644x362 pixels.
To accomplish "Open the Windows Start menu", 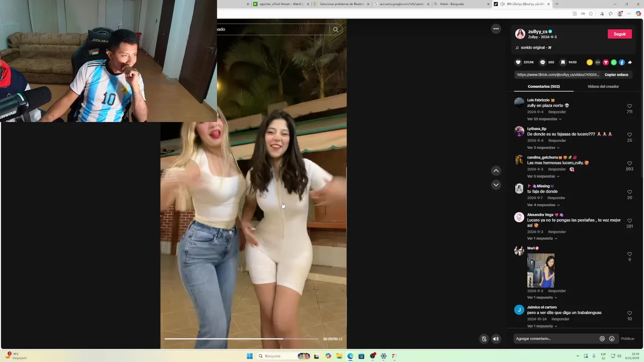I will tap(250, 356).
